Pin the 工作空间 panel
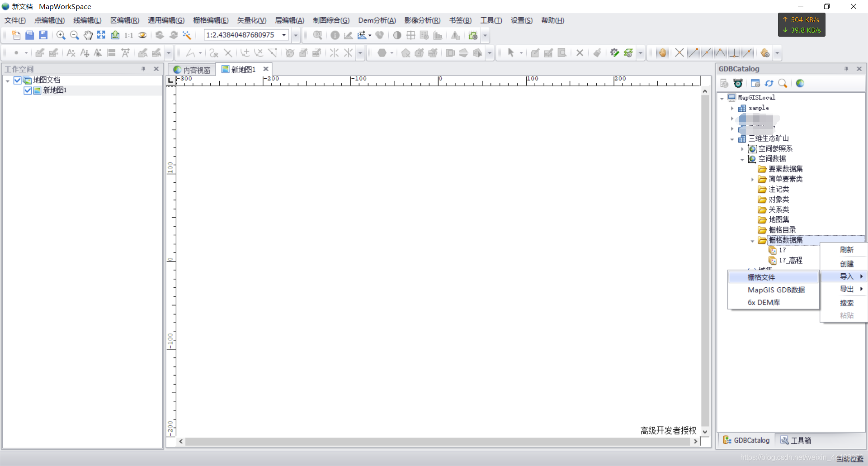 click(x=143, y=69)
